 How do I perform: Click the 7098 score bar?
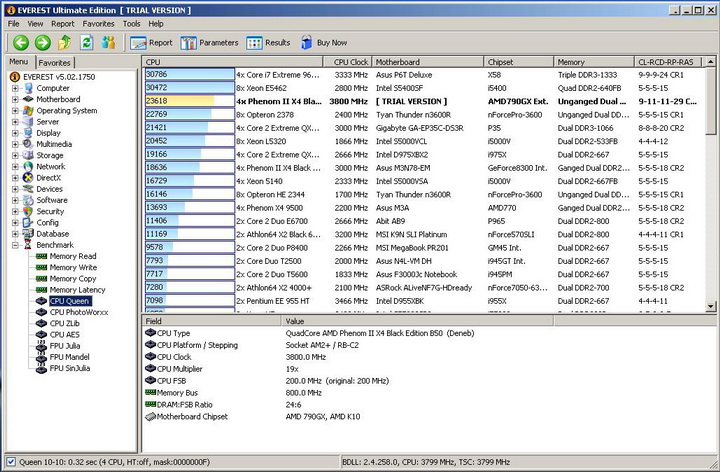coord(190,301)
